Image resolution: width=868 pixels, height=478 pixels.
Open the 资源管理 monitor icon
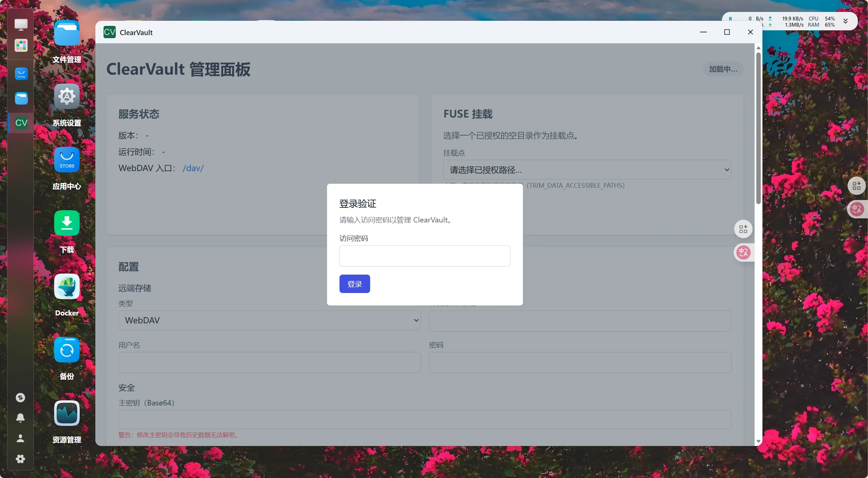click(x=67, y=413)
